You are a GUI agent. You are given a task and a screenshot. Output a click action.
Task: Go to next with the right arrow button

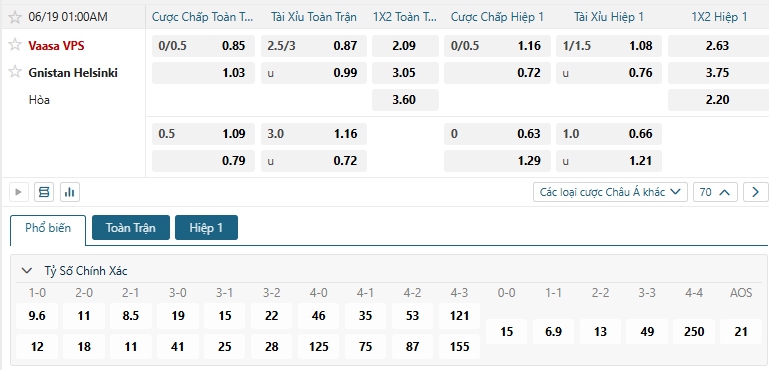tap(755, 192)
